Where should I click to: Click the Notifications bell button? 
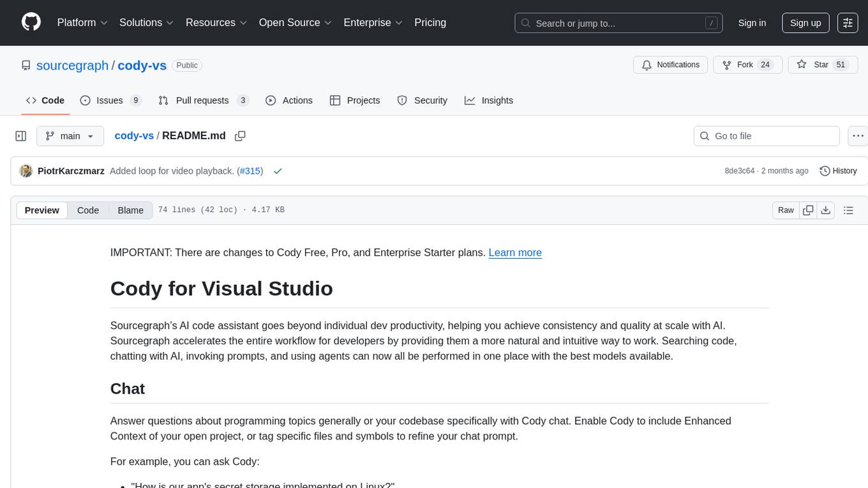670,65
